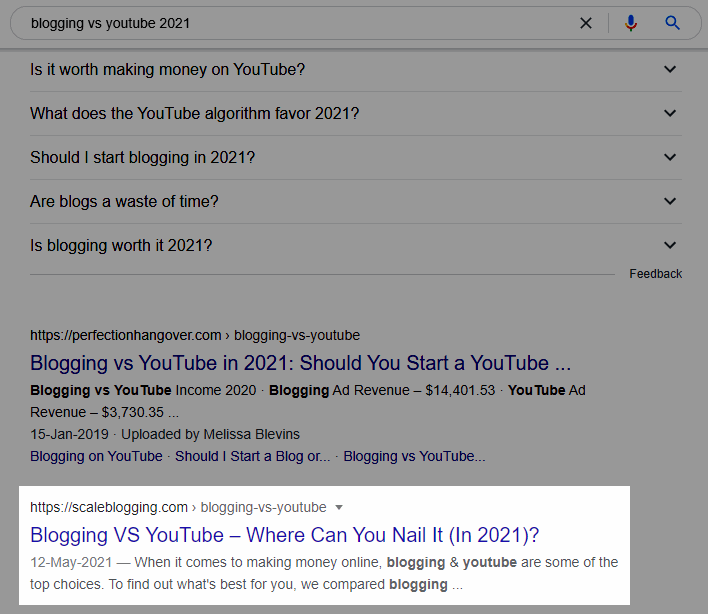Click the snippet text "Blogging Ad Revenue – $14,401.53"
708x614 pixels.
click(382, 390)
